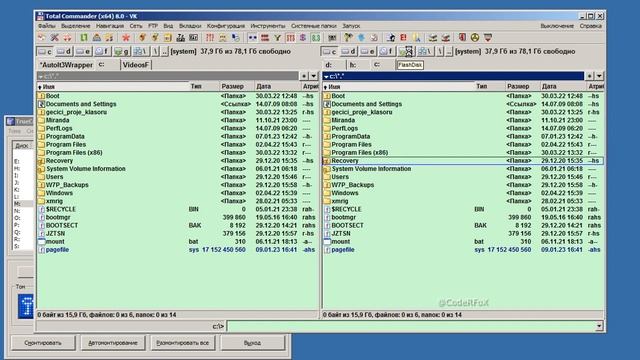Select pagefile in left panel
640x360 pixels.
point(177,250)
